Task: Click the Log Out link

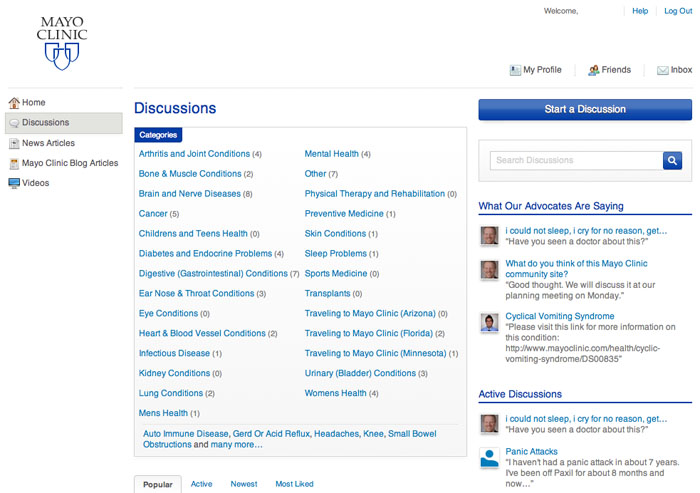Action: [x=678, y=11]
